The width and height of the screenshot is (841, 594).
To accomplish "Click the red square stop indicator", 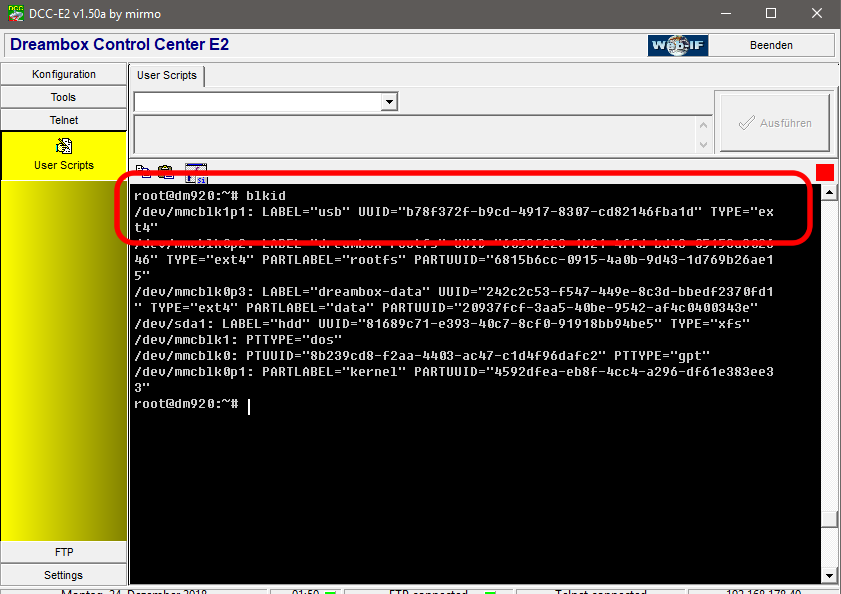I will (x=825, y=172).
